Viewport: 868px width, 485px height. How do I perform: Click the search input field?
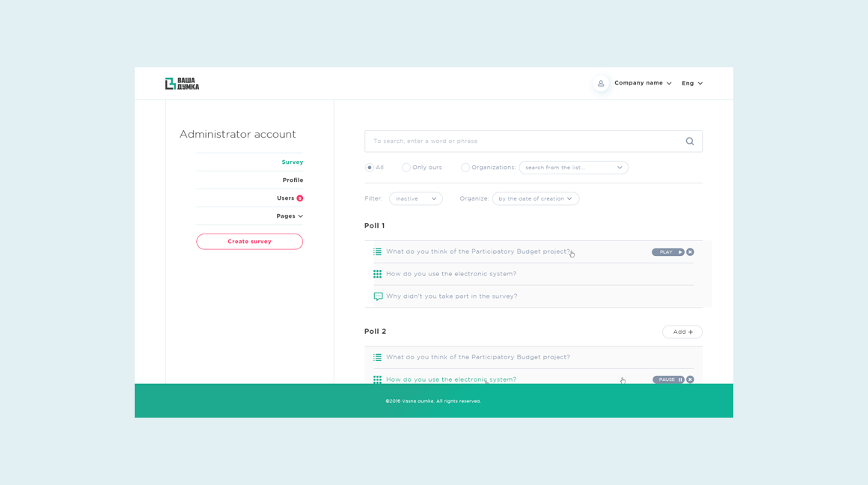(524, 141)
